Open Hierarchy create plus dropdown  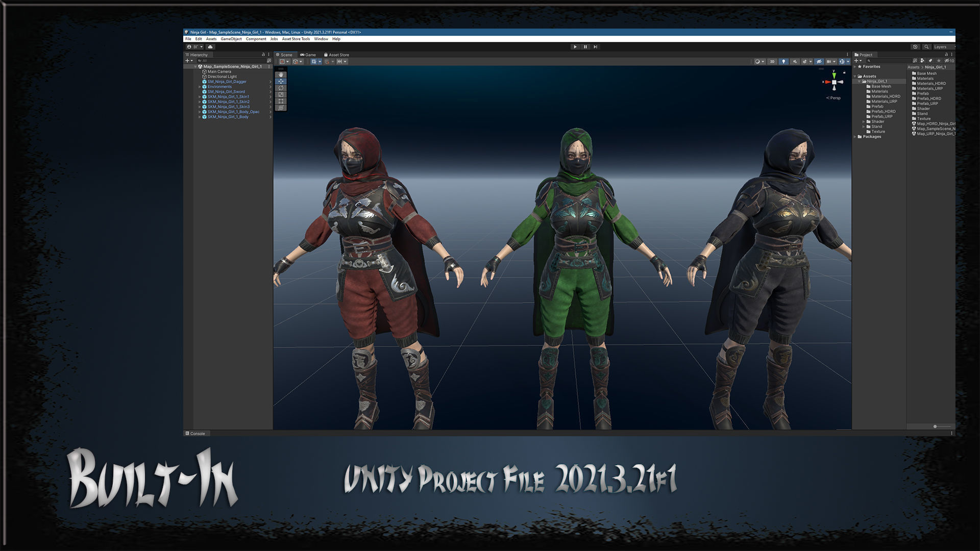[x=189, y=61]
